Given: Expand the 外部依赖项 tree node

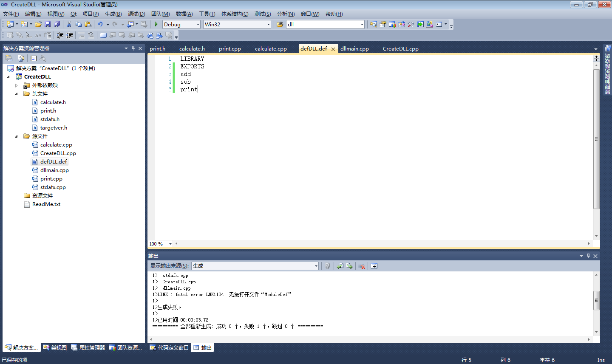Looking at the screenshot, I should click(x=17, y=85).
